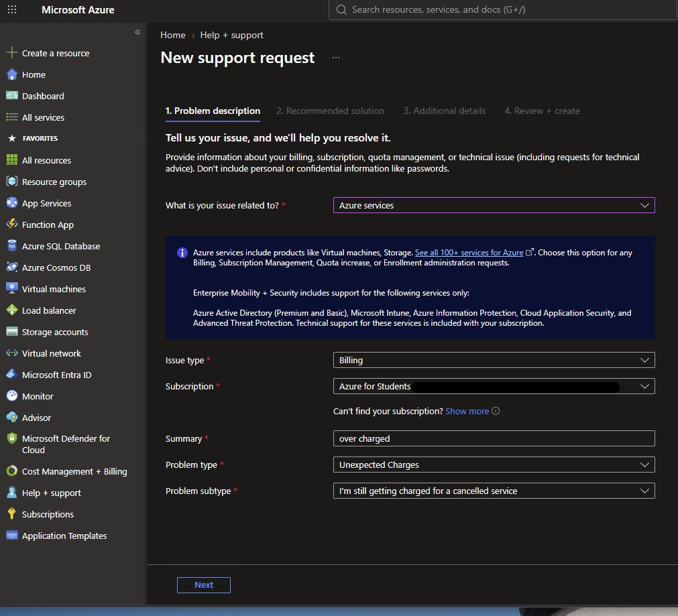Screen dimensions: 678x616
Task: Open the Cost Management + Billing icon
Action: point(12,471)
